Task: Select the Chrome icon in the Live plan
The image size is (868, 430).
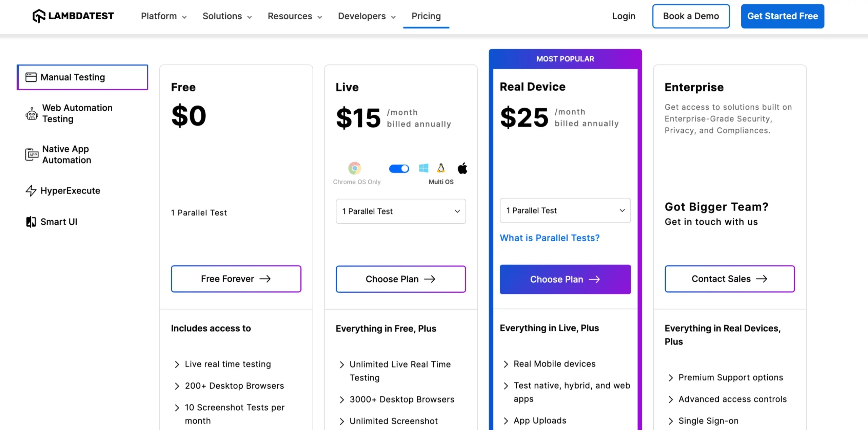Action: pyautogui.click(x=355, y=168)
